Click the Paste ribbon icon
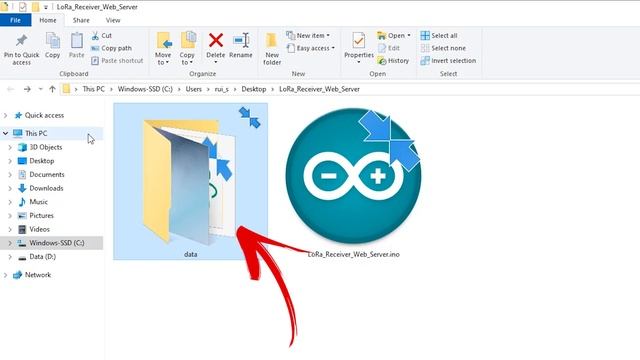This screenshot has height=360, width=640. coord(77,40)
